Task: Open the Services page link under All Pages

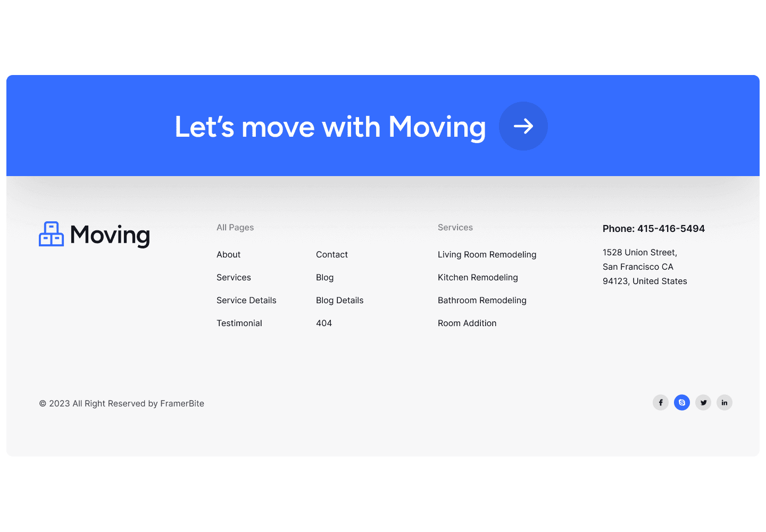Action: pyautogui.click(x=234, y=278)
